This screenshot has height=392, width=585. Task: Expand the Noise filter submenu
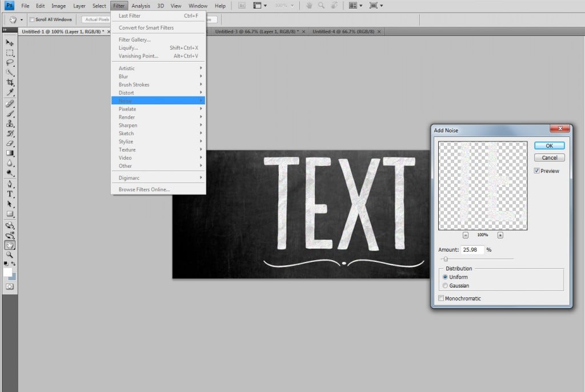point(158,100)
